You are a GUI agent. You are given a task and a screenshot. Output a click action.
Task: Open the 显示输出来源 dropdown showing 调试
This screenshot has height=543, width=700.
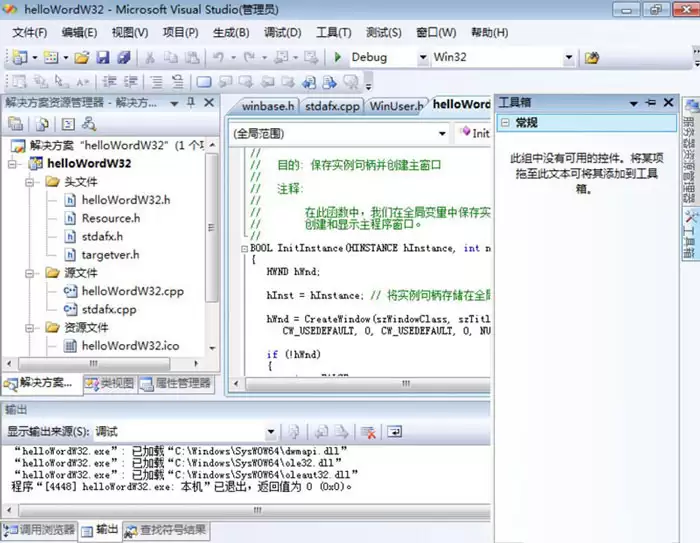[271, 432]
